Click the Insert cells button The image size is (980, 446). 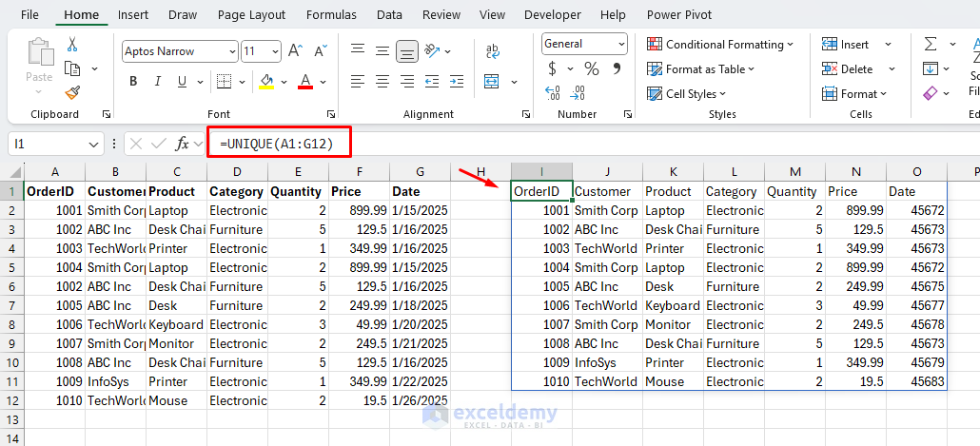pos(846,45)
